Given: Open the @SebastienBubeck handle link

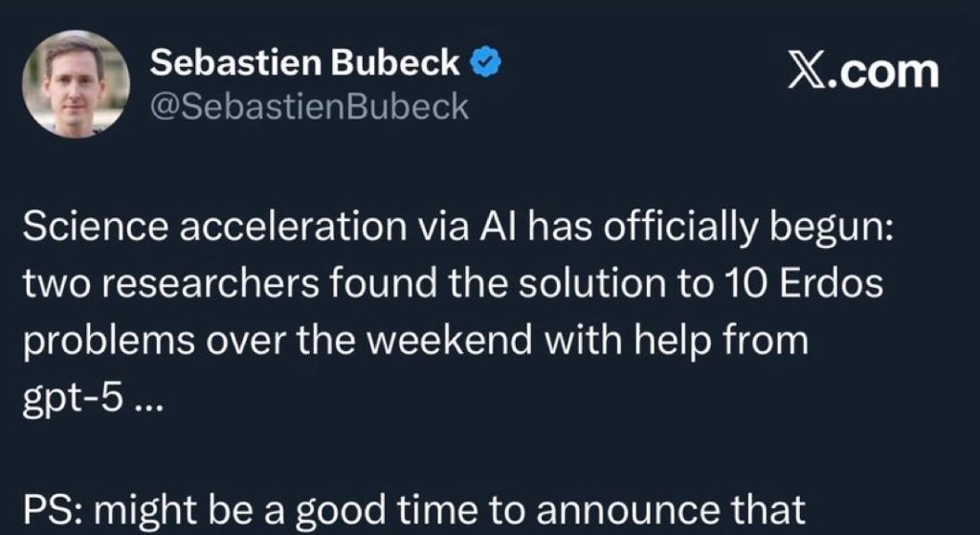Looking at the screenshot, I should 310,106.
